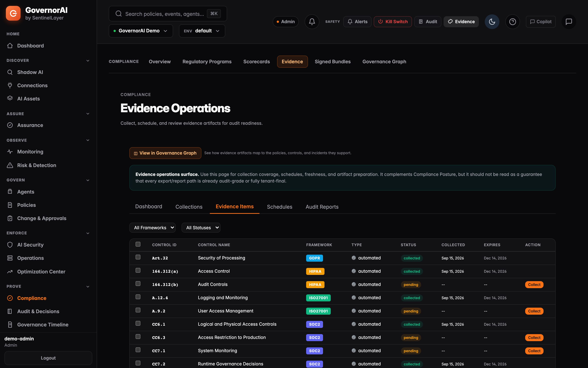588x368 pixels.
Task: Check the A.9.2 User Access Management row
Action: point(138,310)
